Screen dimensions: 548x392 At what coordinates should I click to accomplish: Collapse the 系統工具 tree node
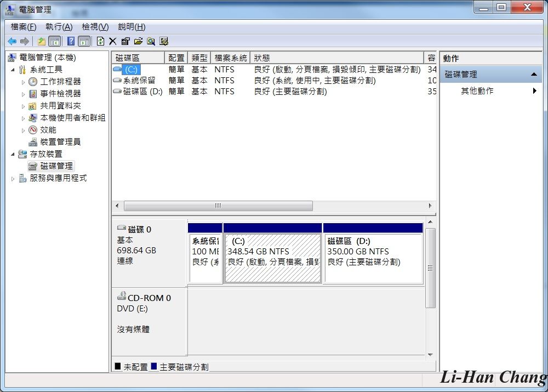tap(13, 70)
